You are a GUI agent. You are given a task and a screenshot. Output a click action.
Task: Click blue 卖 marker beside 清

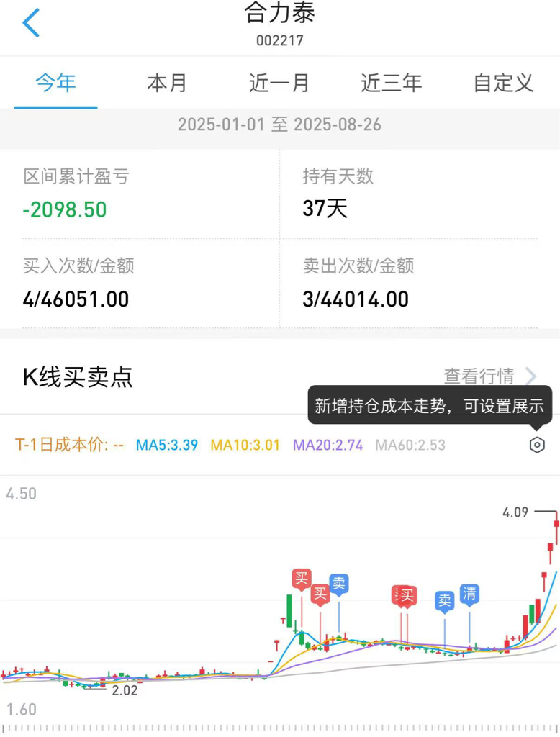[444, 601]
